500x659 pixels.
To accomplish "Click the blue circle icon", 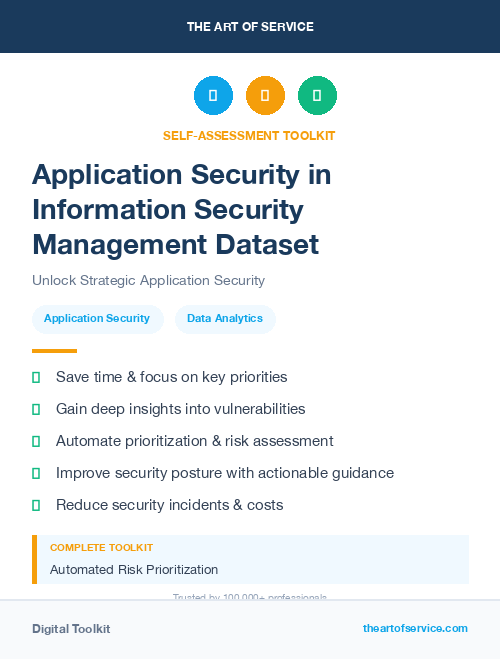I will [213, 95].
